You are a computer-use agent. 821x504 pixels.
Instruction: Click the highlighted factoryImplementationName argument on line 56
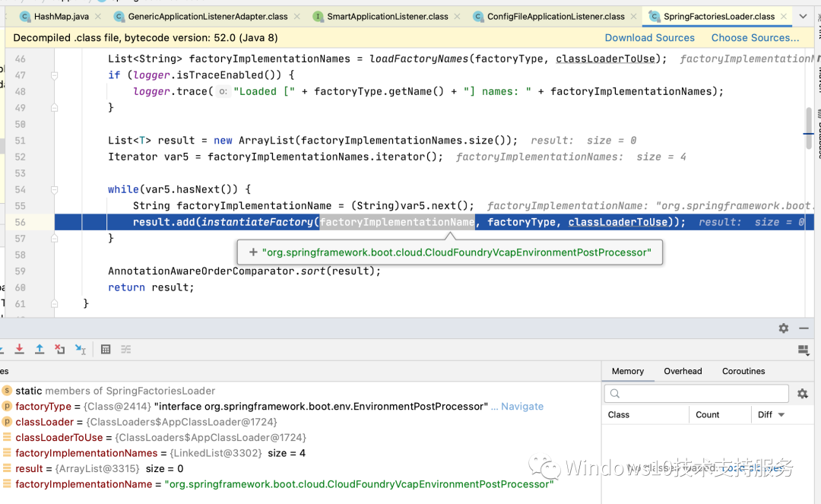398,223
